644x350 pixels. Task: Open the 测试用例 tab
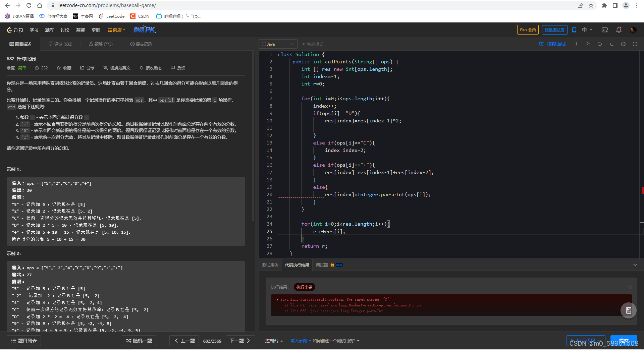click(x=270, y=265)
